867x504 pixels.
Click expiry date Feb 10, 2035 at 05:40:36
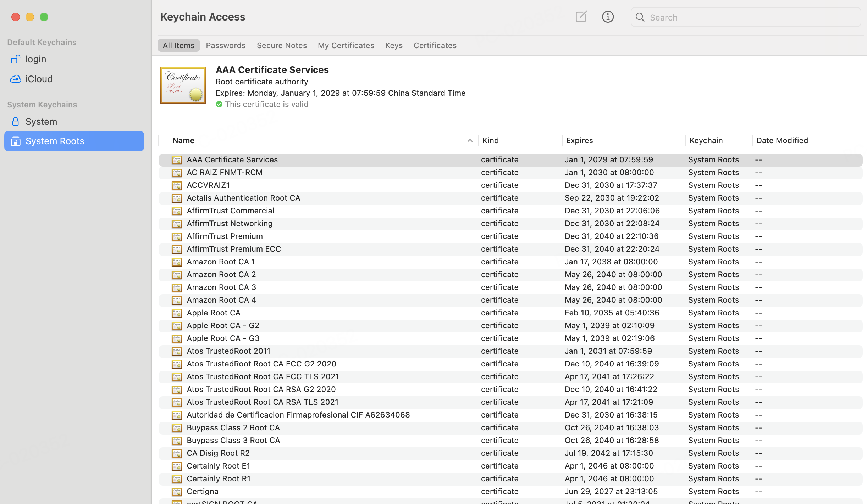pos(612,313)
